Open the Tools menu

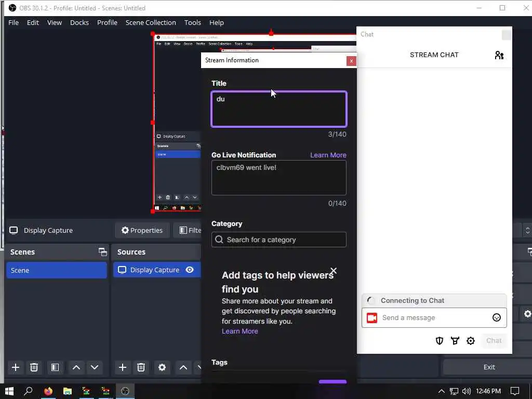coord(193,22)
